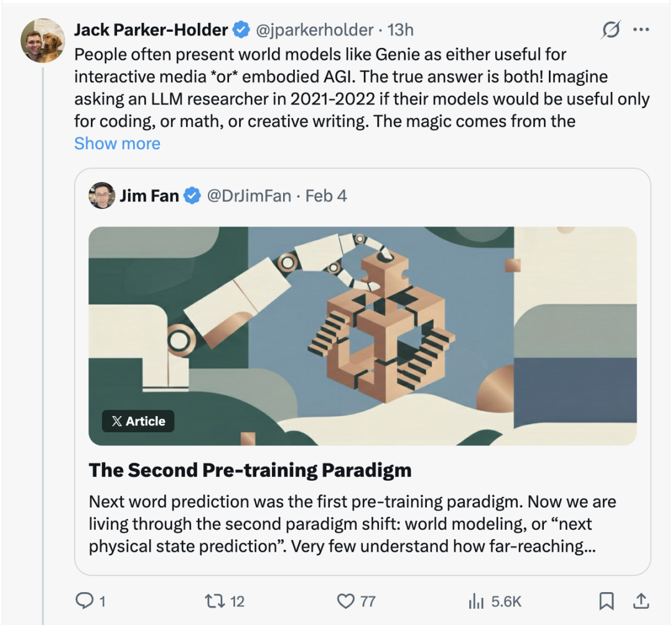The height and width of the screenshot is (625, 672).
Task: Open Jack Parker-Holder's profile picture
Action: pyautogui.click(x=43, y=40)
